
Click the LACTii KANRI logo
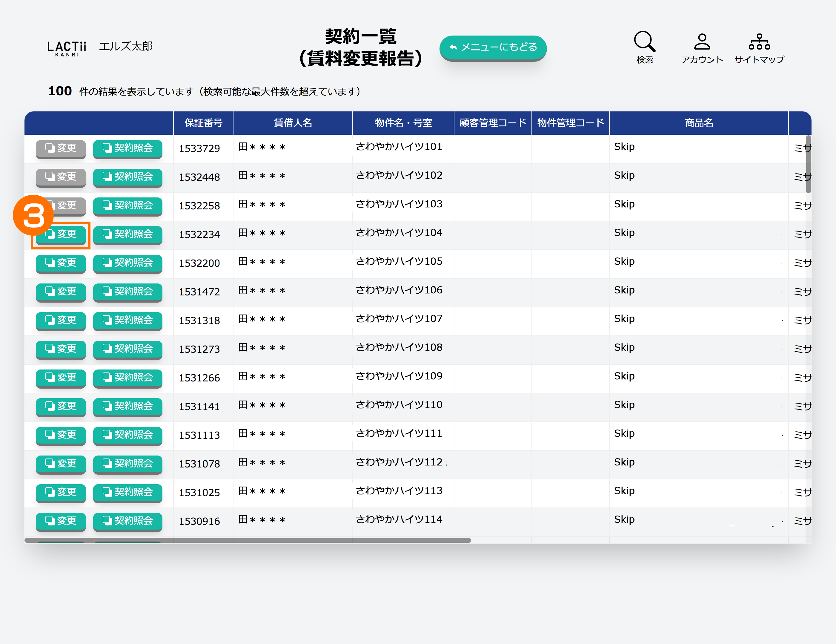pos(67,48)
